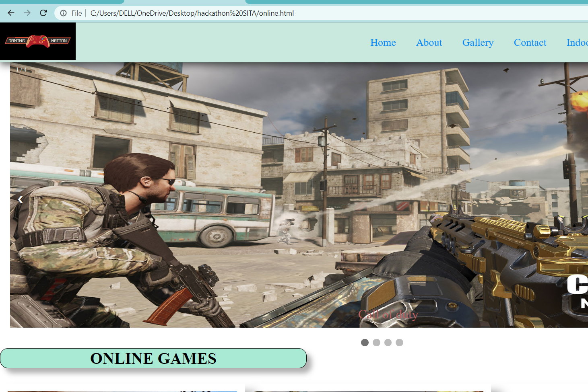Go to the fourth slideshow dot
Screen dimensions: 588x392
(x=399, y=343)
